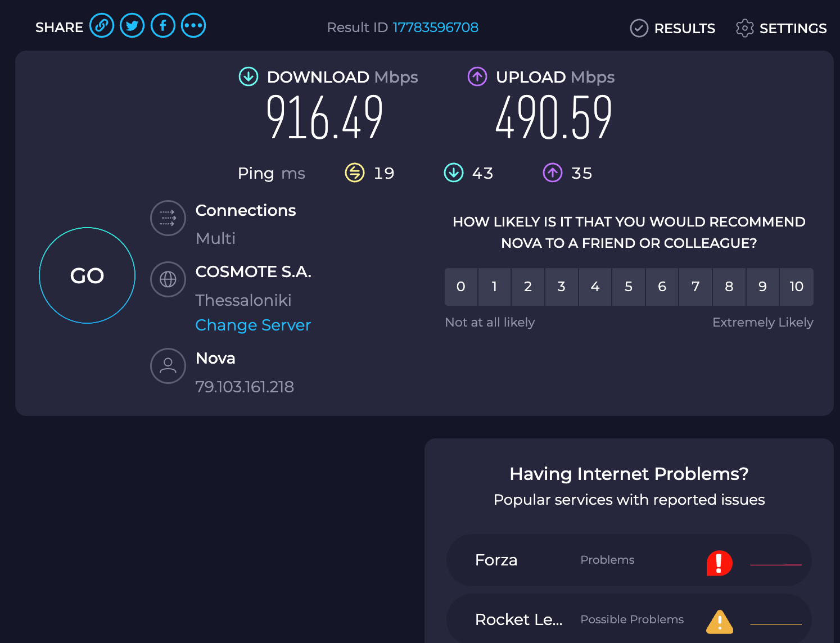Image resolution: width=840 pixels, height=643 pixels.
Task: Open the RESULTS page
Action: click(673, 28)
